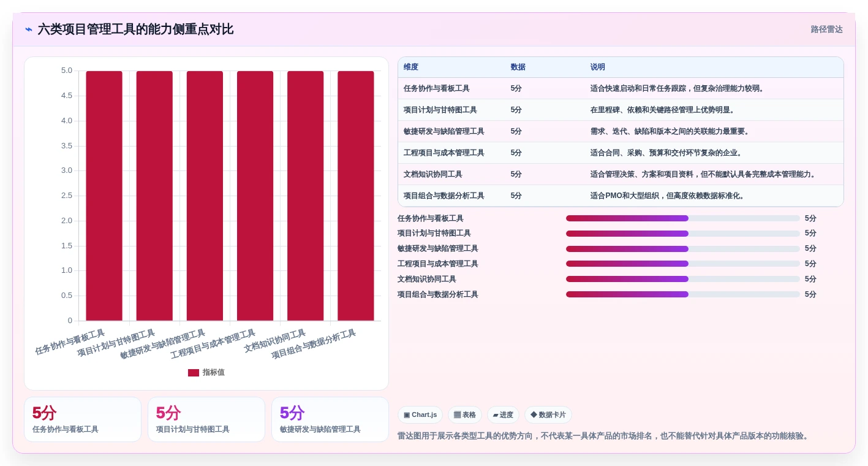Image resolution: width=868 pixels, height=466 pixels.
Task: Select the 数据卡片 chip
Action: click(x=548, y=415)
